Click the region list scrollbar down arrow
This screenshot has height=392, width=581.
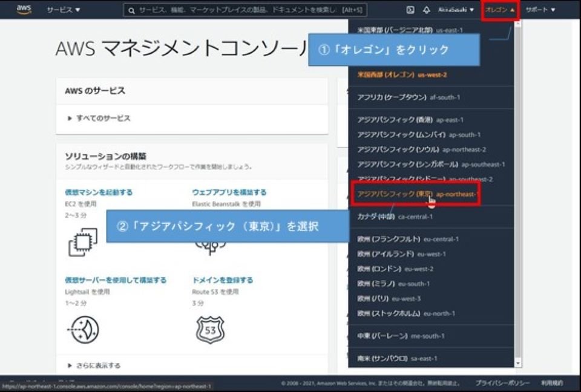pos(518,364)
